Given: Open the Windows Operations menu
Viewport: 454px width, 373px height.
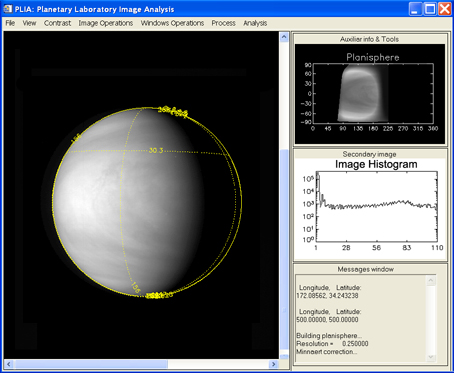Looking at the screenshot, I should point(172,23).
